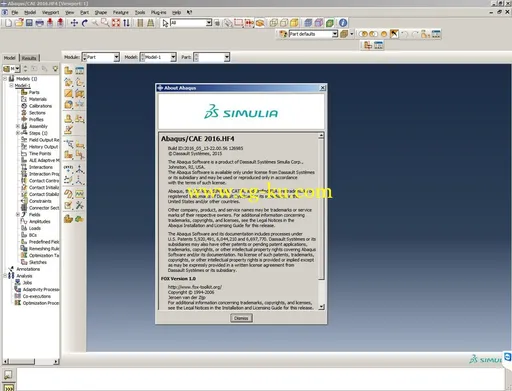Viewport: 512px width, 391px height.
Task: Enable the Shaded render style
Action: (x=294, y=23)
